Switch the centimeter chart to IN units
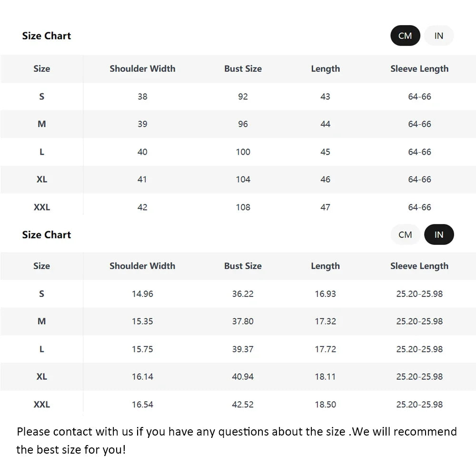 click(x=439, y=36)
